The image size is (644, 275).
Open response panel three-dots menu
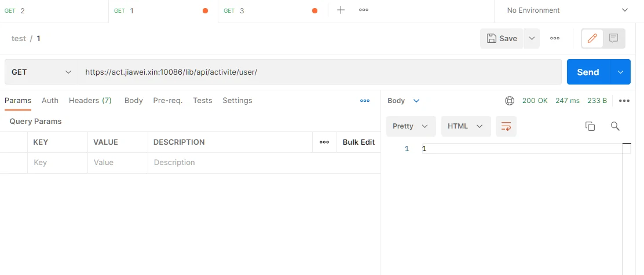(624, 101)
